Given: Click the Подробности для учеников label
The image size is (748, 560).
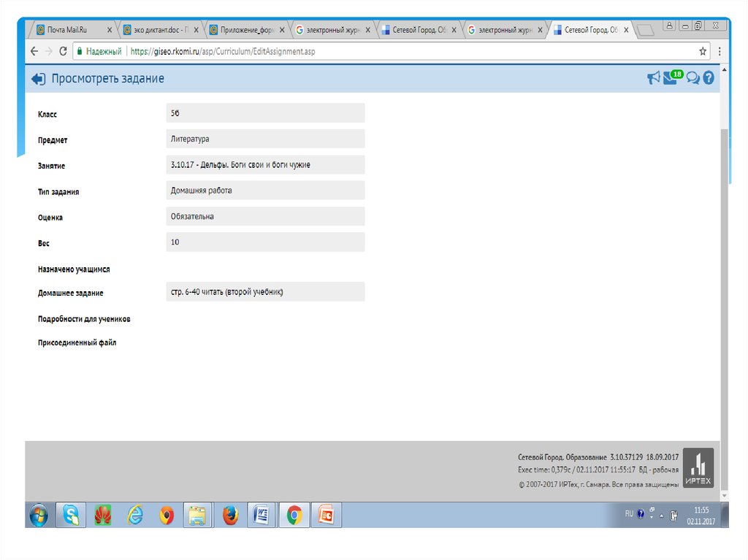Looking at the screenshot, I should point(84,318).
